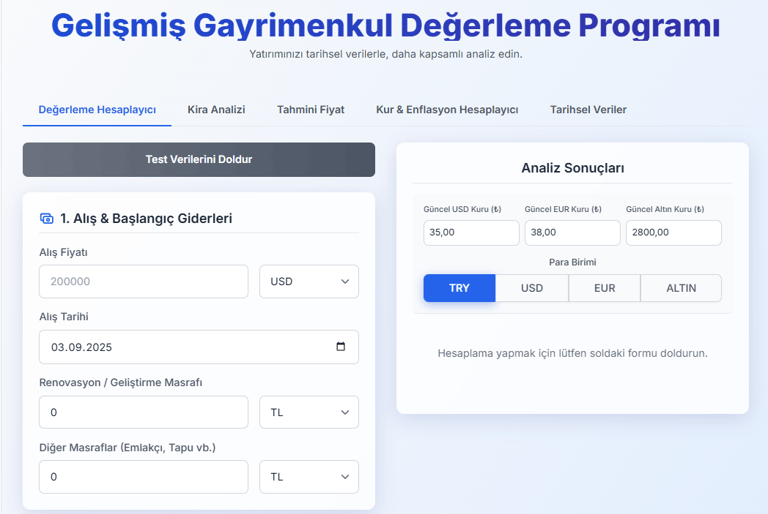Select EUR as Para Birimi
768x514 pixels.
[x=604, y=288]
